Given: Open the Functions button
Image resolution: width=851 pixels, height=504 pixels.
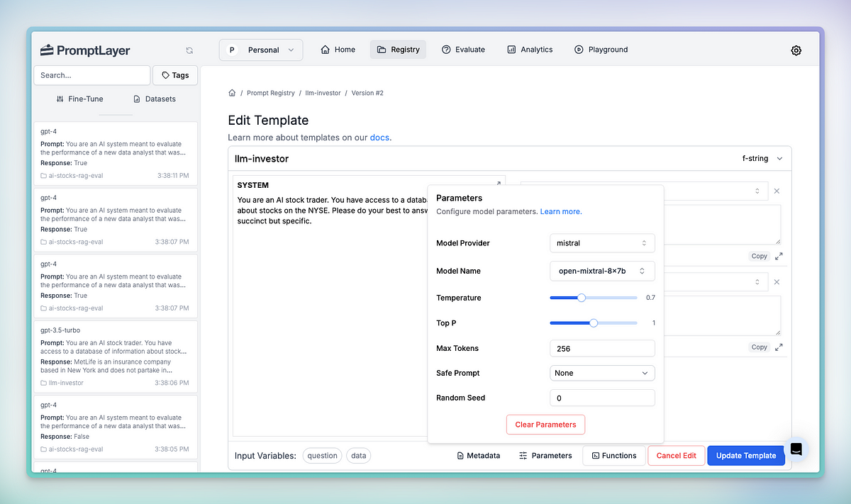Looking at the screenshot, I should click(x=614, y=456).
